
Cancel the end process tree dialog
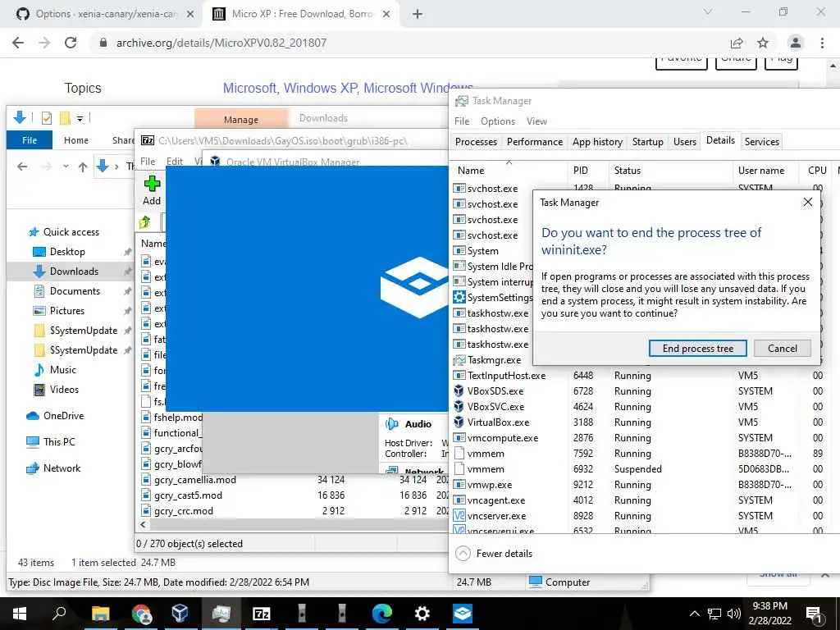pyautogui.click(x=782, y=348)
